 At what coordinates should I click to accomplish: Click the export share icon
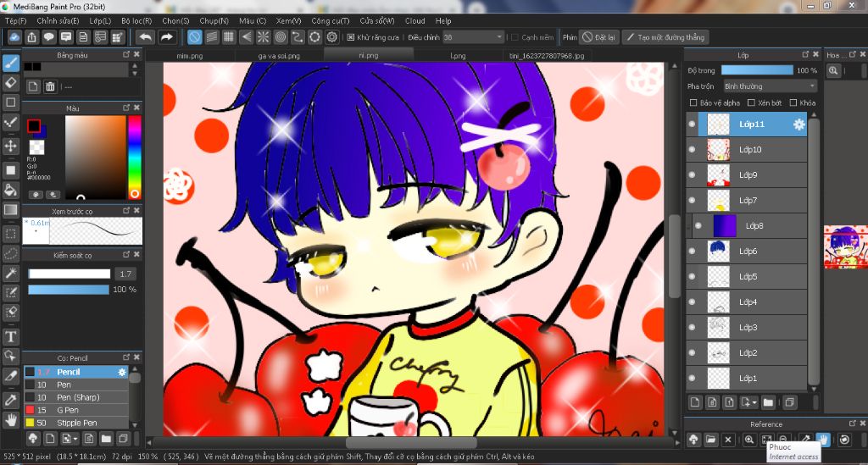point(31,37)
